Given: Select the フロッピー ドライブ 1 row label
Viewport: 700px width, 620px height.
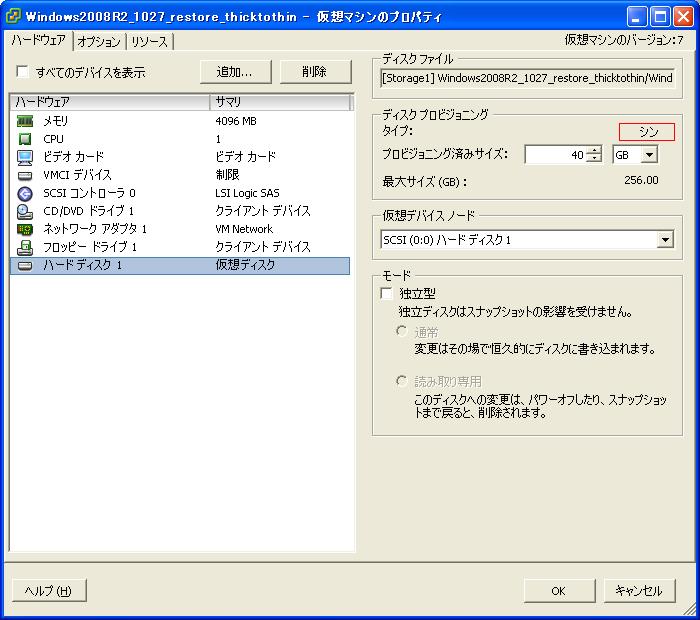Looking at the screenshot, I should coord(90,247).
